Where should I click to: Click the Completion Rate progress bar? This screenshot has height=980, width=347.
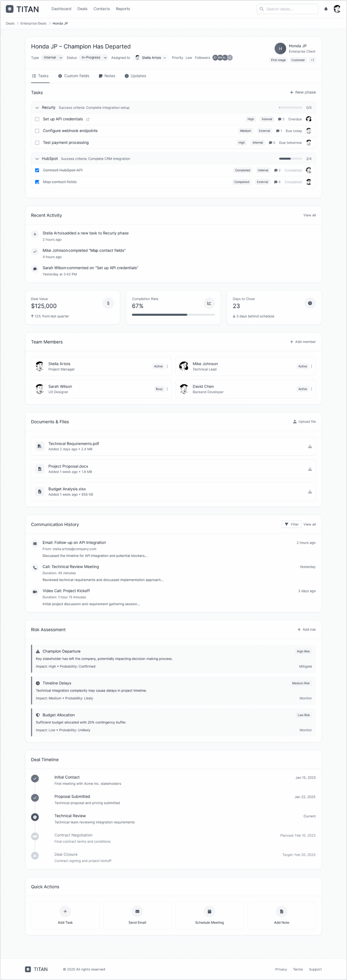tap(173, 315)
